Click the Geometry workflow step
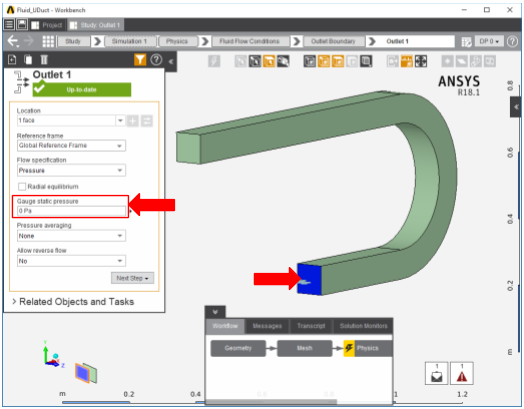The height and width of the screenshot is (409, 524). click(x=238, y=348)
